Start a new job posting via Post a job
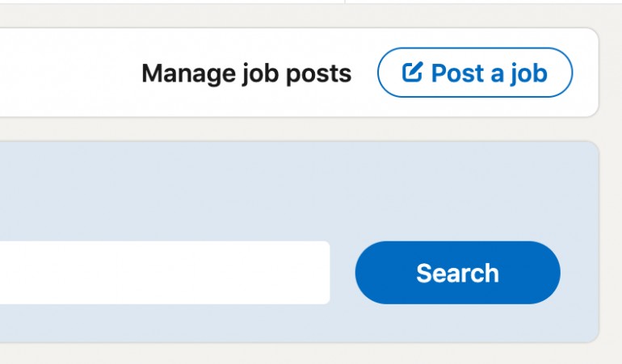The height and width of the screenshot is (364, 622). [x=475, y=72]
